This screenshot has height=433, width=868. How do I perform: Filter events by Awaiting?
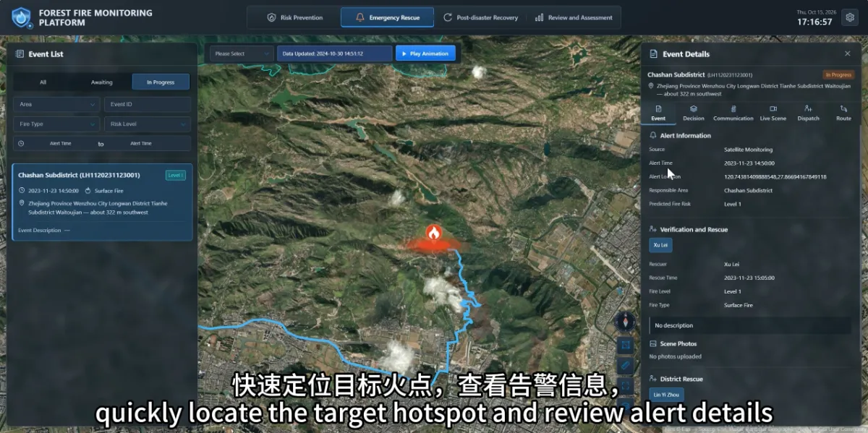(x=102, y=82)
